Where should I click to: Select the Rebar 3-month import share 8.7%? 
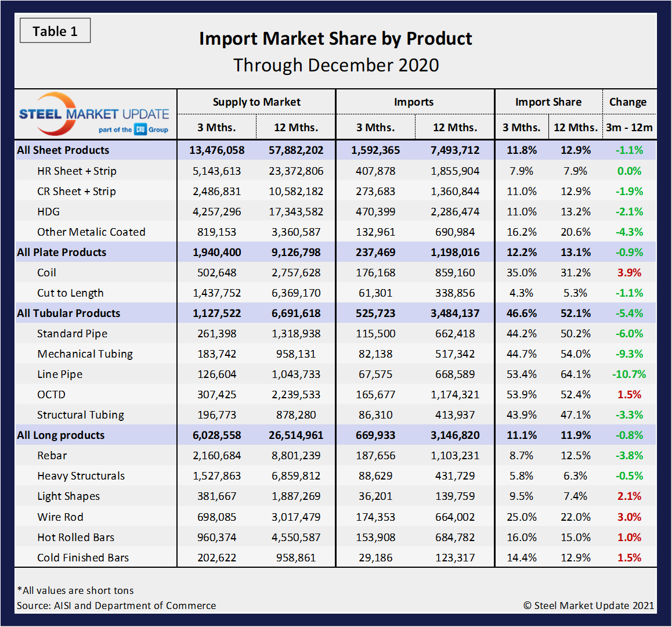[521, 456]
